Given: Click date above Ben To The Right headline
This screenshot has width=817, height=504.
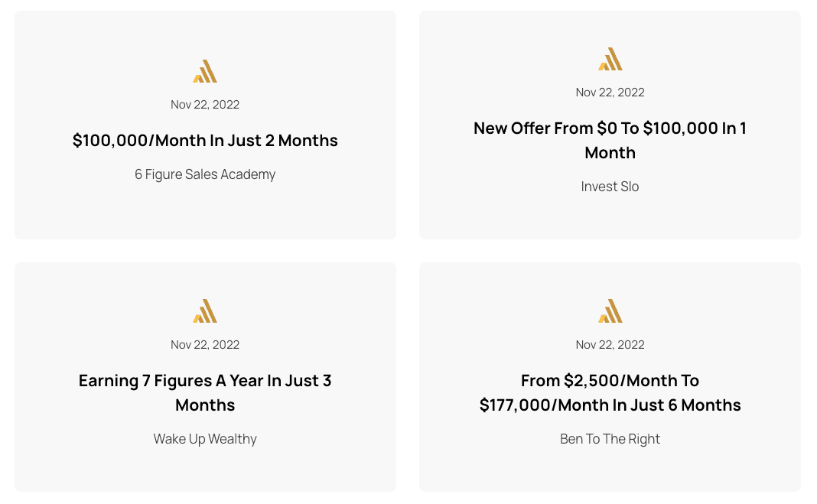Looking at the screenshot, I should [x=610, y=345].
